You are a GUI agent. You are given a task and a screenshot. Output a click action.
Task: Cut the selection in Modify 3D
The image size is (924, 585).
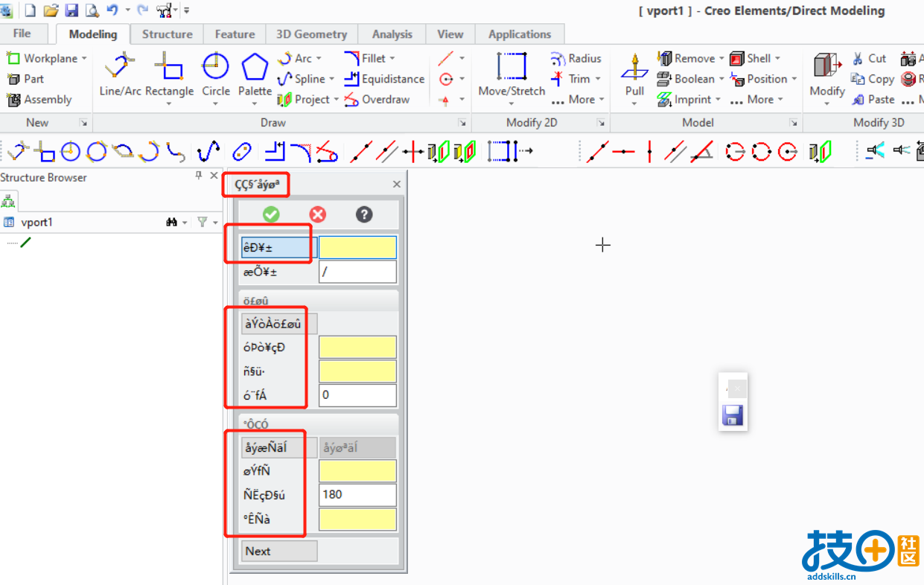[x=868, y=58]
